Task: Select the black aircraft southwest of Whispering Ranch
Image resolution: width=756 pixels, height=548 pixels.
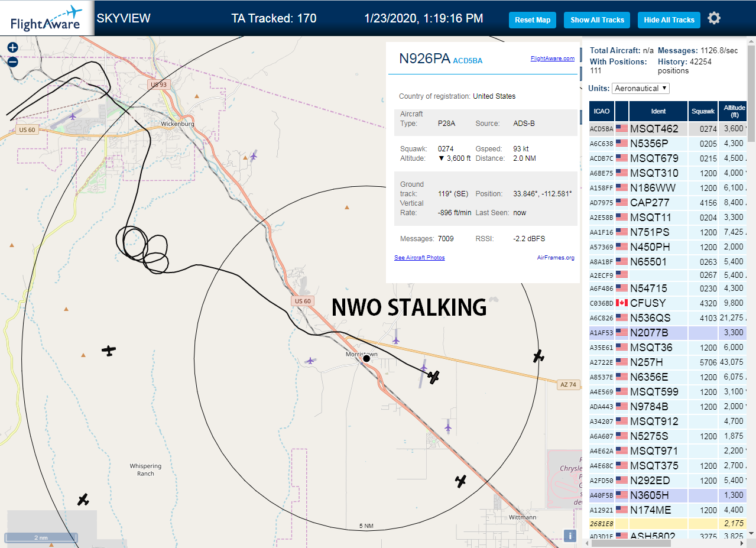Action: click(83, 500)
